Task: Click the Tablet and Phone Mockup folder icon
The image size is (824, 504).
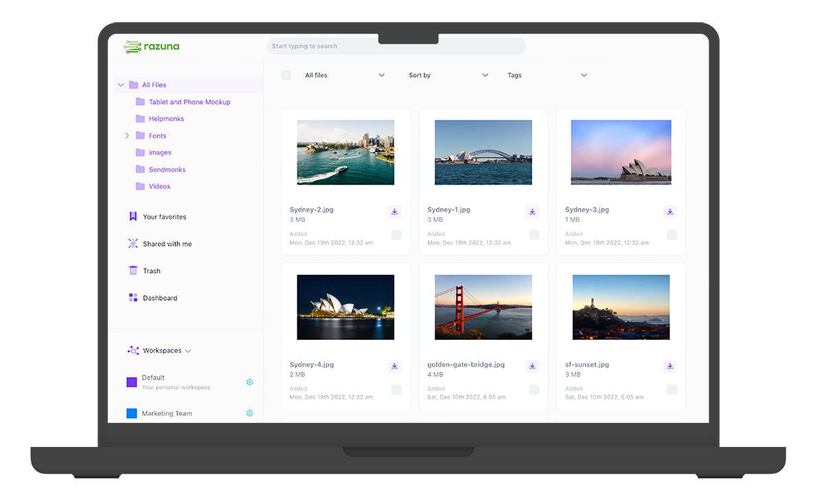Action: [x=140, y=102]
